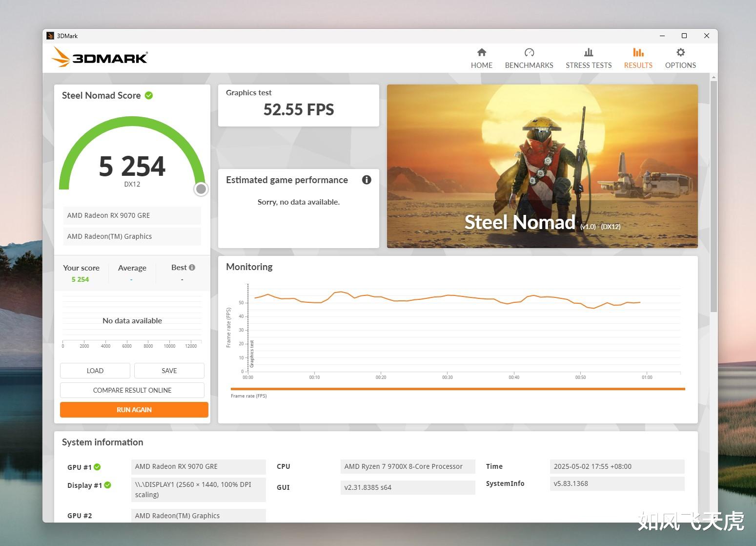This screenshot has width=756, height=546.
Task: Click the green check beside Steel Nomad Score
Action: pos(149,95)
